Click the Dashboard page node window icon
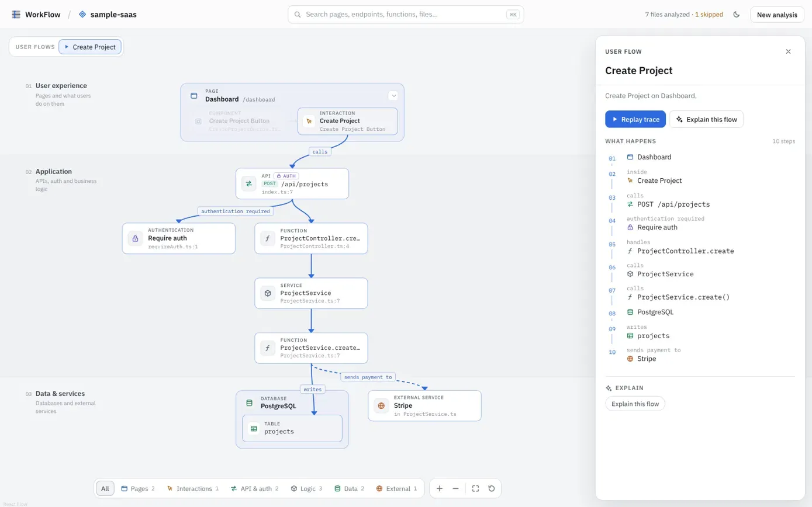This screenshot has height=507, width=812. (x=194, y=96)
